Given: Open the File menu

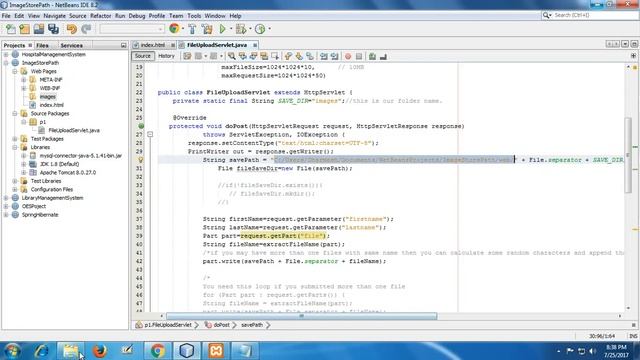Looking at the screenshot, I should pos(6,16).
